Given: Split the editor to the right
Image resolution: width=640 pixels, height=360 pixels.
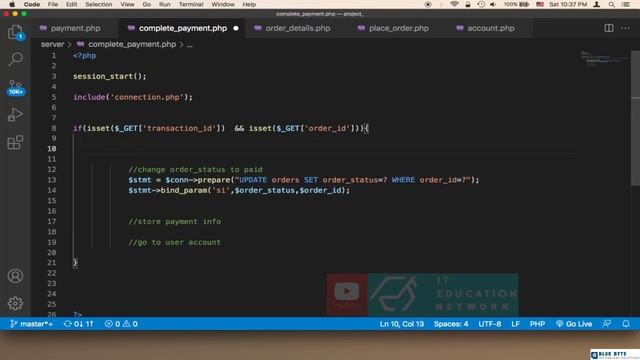Looking at the screenshot, I should click(609, 28).
